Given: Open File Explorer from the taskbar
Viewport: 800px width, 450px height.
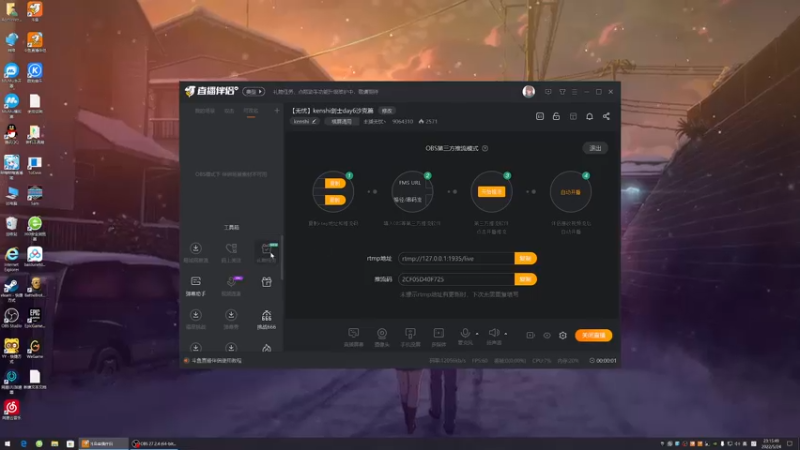Looking at the screenshot, I should pyautogui.click(x=55, y=444).
